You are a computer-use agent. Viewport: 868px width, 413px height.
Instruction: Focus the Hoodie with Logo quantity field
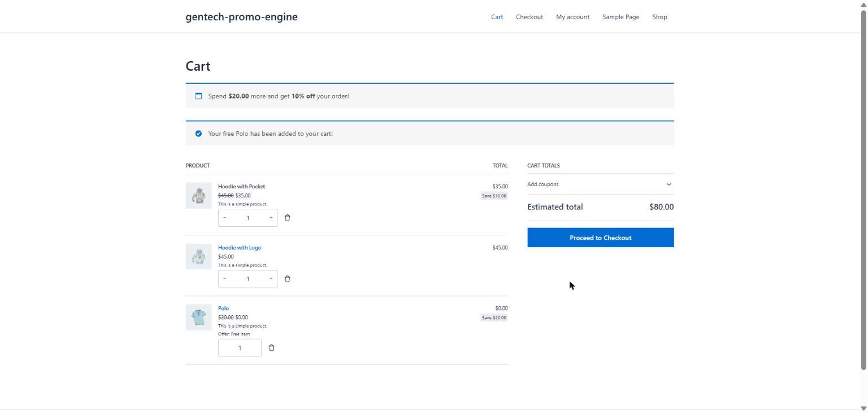[x=248, y=279]
